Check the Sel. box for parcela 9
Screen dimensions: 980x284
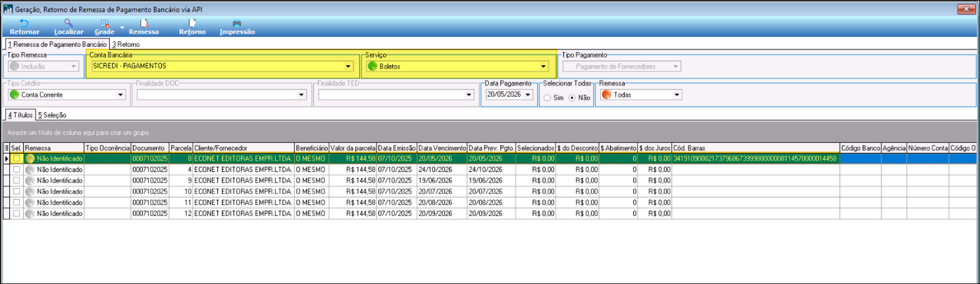pyautogui.click(x=16, y=181)
